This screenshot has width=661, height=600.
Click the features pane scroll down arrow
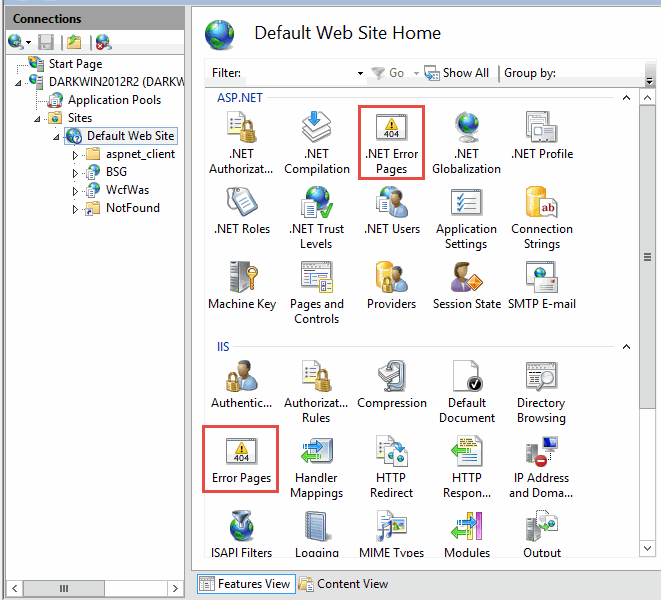coord(648,549)
